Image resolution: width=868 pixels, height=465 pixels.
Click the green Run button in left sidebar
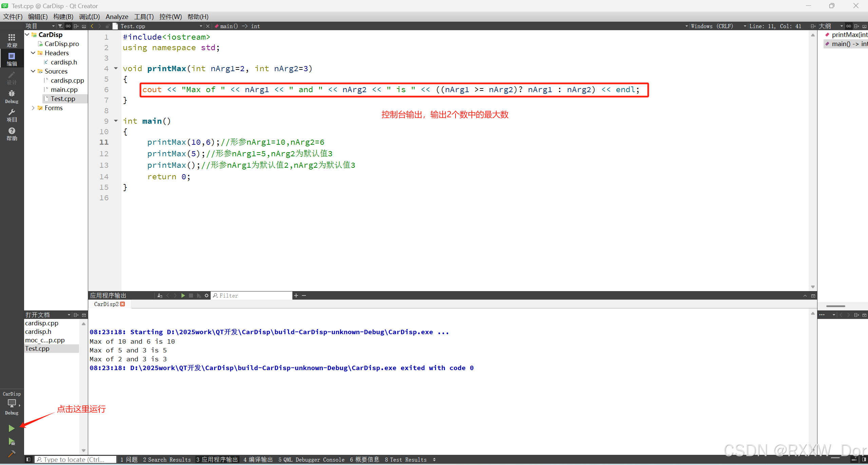pos(11,428)
